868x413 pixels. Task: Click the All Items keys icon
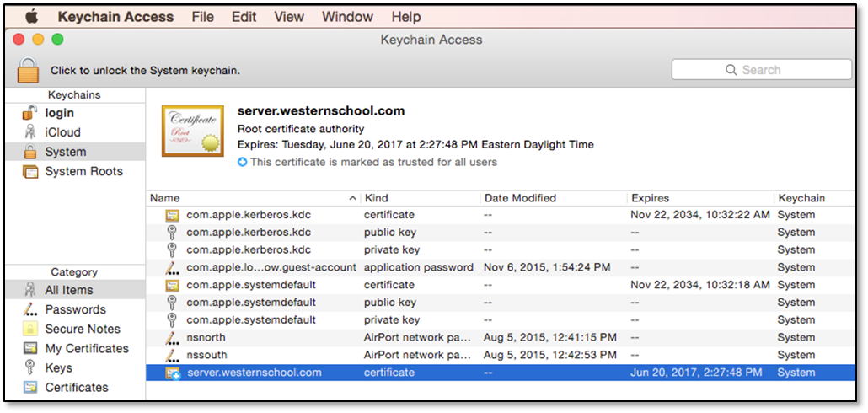pos(29,290)
